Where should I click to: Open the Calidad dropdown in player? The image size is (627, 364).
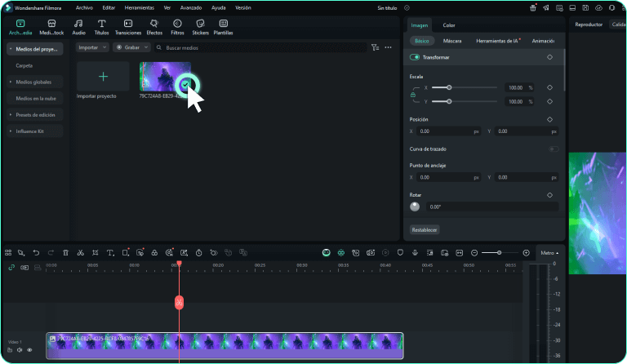619,24
